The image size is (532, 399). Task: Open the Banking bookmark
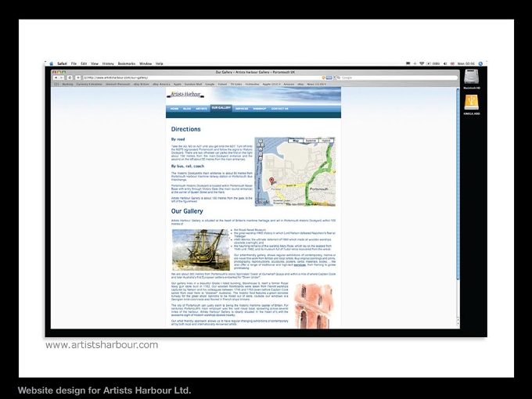coord(67,84)
